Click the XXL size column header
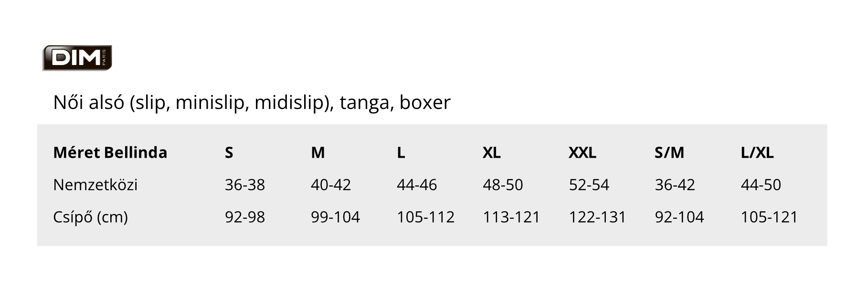This screenshot has height=282, width=868. click(x=582, y=152)
